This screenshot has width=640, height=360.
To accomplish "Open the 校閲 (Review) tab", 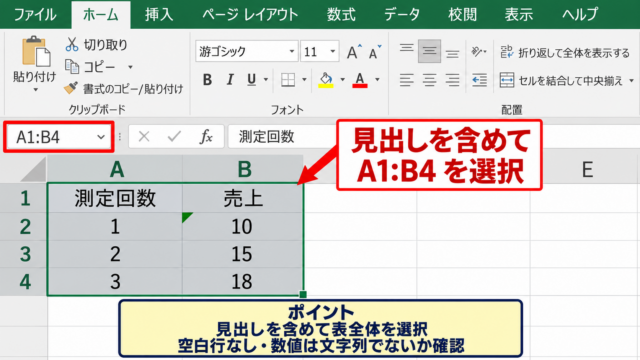I will click(462, 15).
